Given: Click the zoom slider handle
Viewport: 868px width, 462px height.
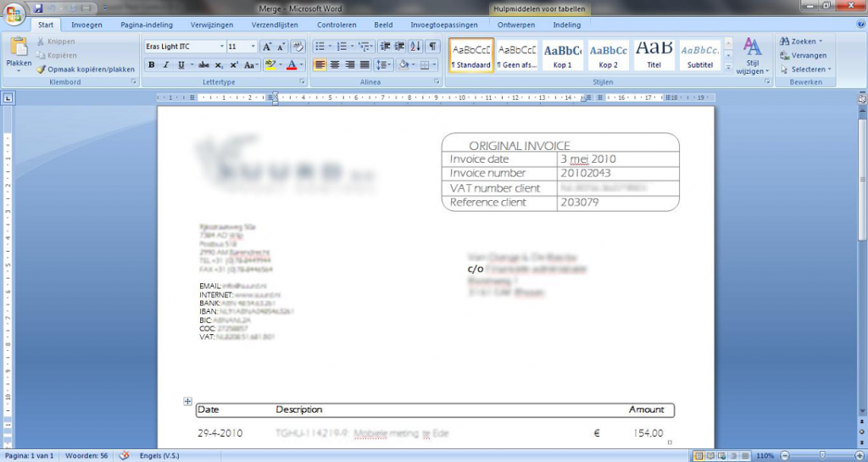Looking at the screenshot, I should click(x=822, y=456).
